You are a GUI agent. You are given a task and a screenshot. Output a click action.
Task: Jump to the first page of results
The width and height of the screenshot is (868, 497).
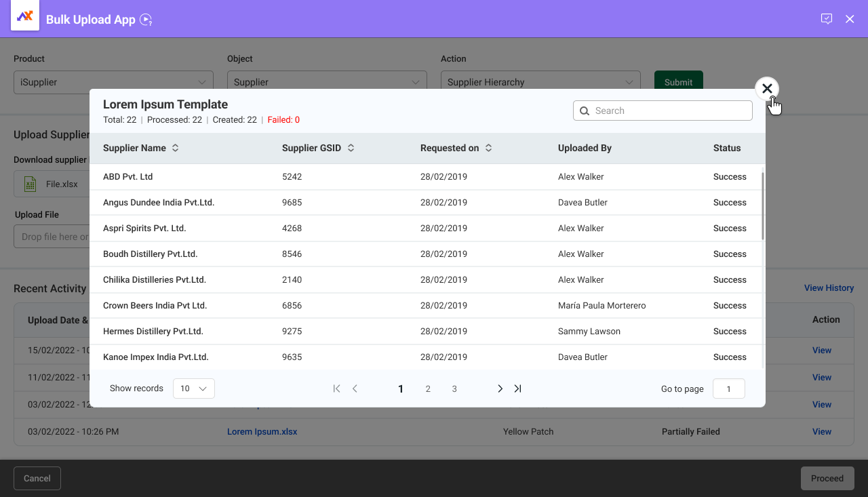(336, 389)
